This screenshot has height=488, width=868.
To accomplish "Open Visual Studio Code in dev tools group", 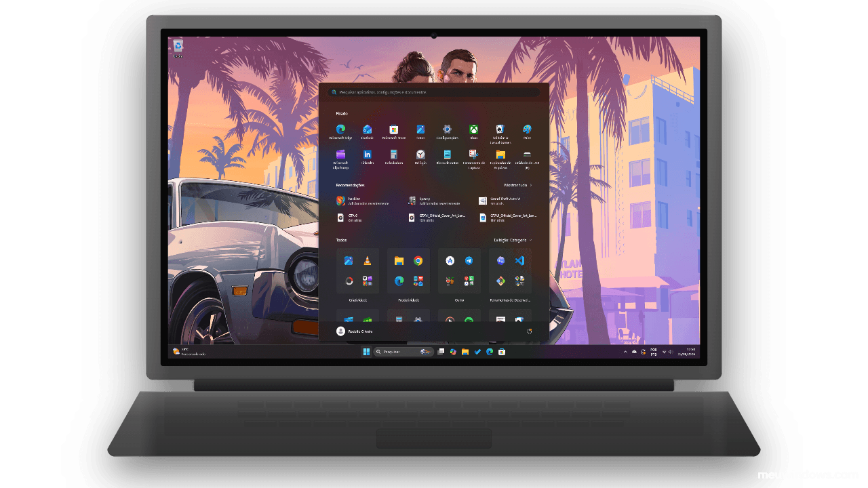I will point(520,261).
